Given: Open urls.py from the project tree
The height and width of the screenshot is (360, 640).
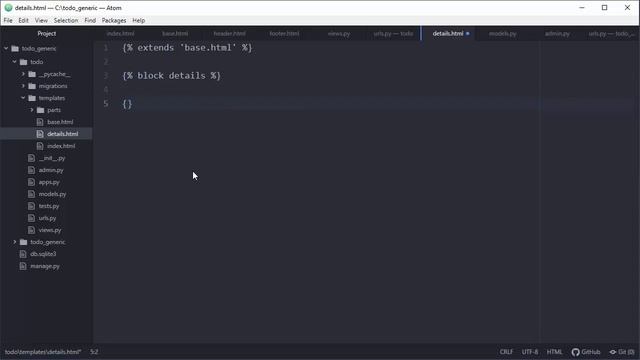Looking at the screenshot, I should [47, 218].
